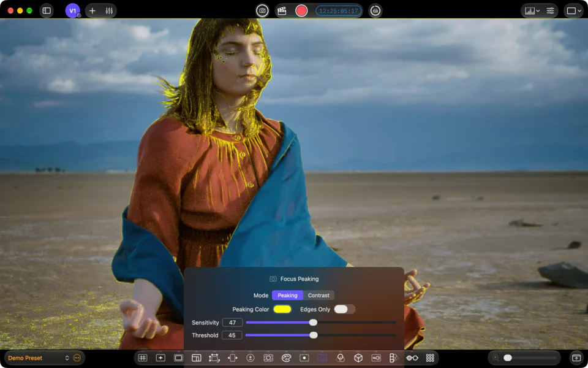Open the RGB color channels tool
This screenshot has width=588, height=368.
coord(341,358)
